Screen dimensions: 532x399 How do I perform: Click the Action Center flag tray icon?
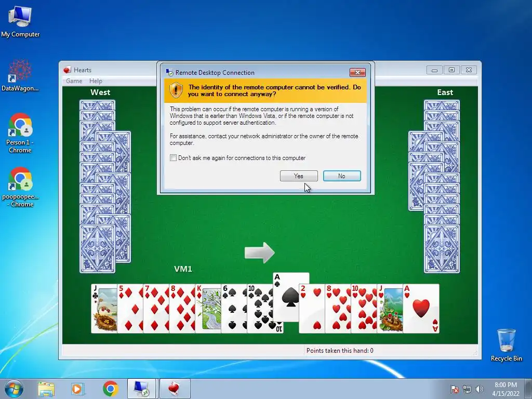[x=454, y=389]
